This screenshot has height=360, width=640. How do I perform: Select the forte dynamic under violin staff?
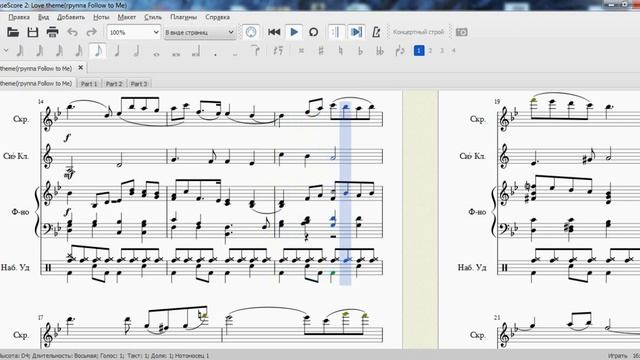pos(67,138)
